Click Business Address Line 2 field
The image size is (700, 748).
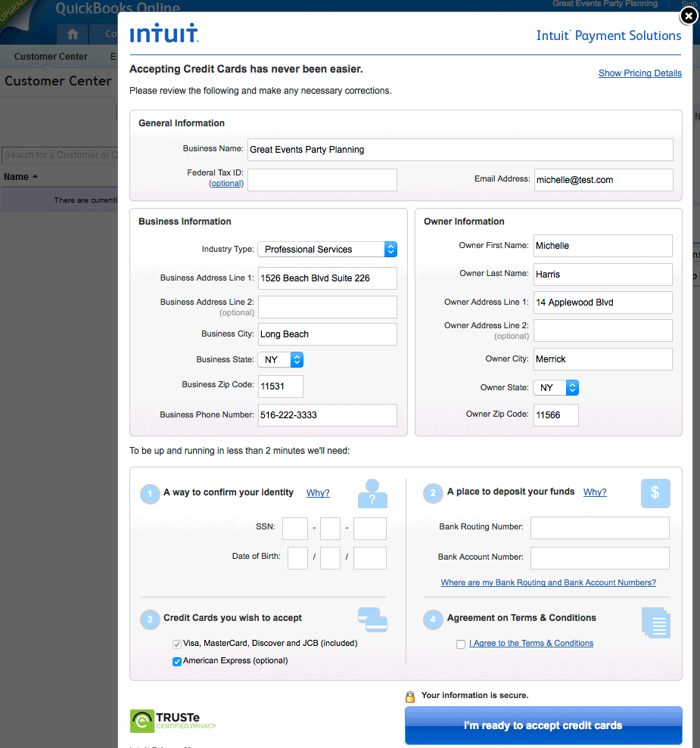(328, 307)
